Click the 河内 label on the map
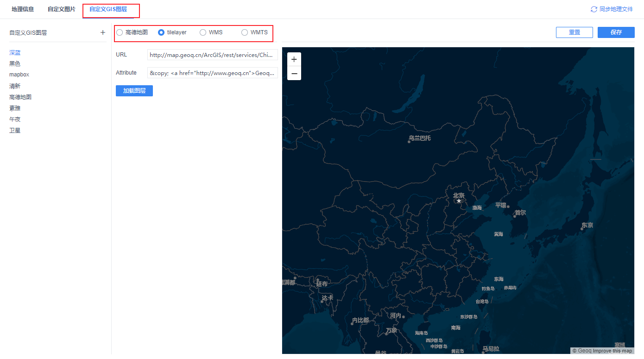Image resolution: width=644 pixels, height=359 pixels. 395,315
